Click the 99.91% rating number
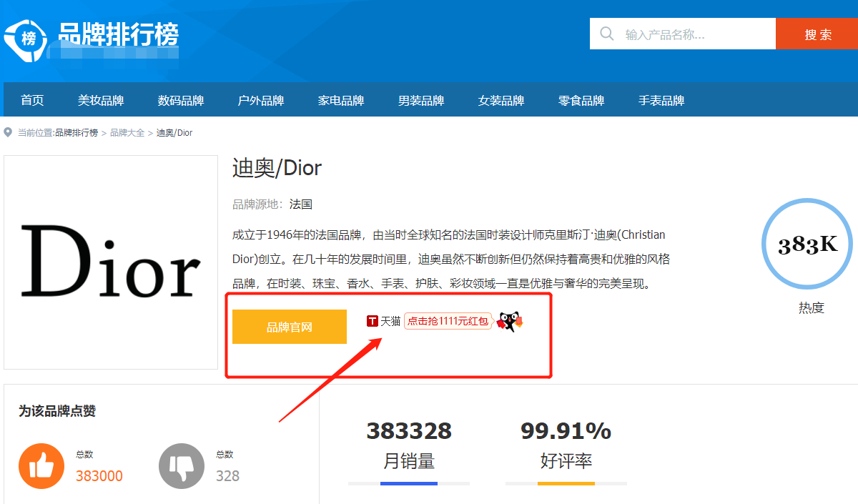Image resolution: width=858 pixels, height=504 pixels. [566, 431]
